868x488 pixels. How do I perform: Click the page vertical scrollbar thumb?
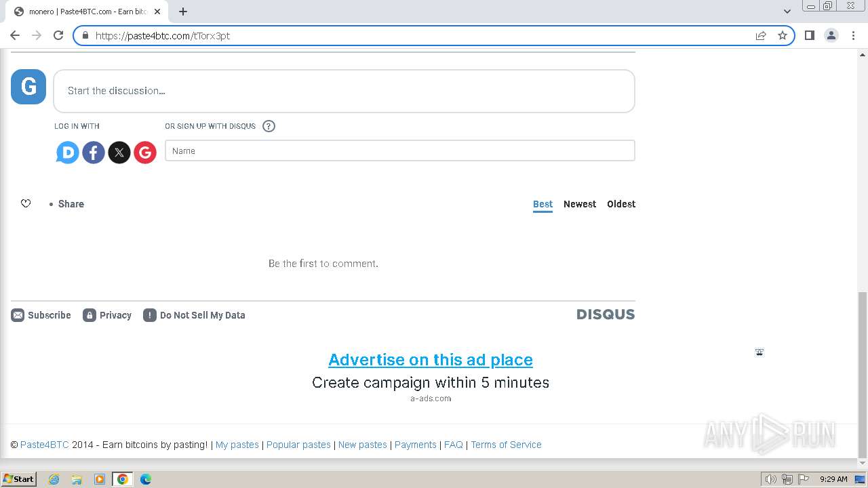tap(863, 375)
